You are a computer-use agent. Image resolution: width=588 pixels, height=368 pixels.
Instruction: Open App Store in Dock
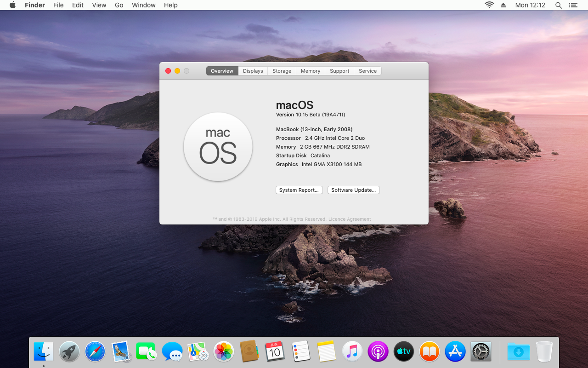coord(455,352)
